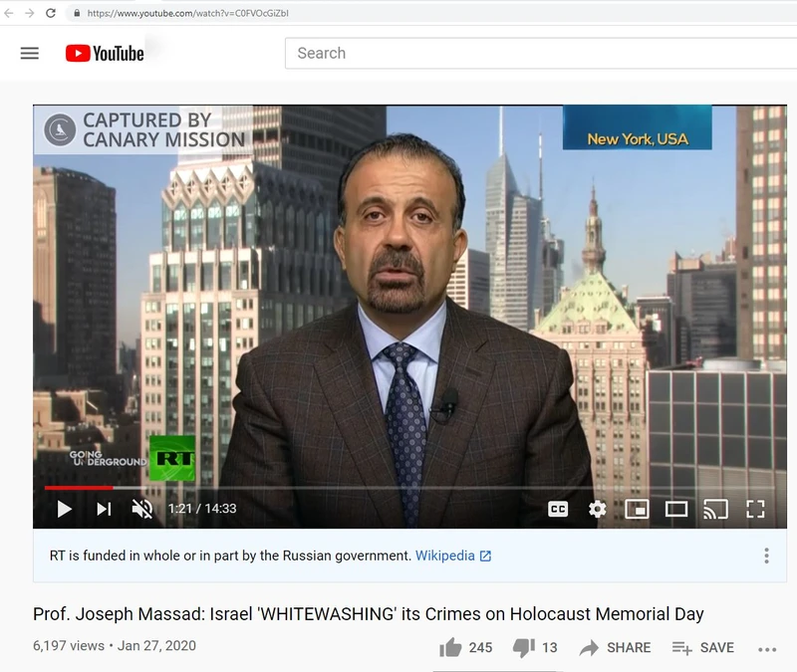The height and width of the screenshot is (672, 797).
Task: Cast the video to a TV
Action: coord(717,508)
